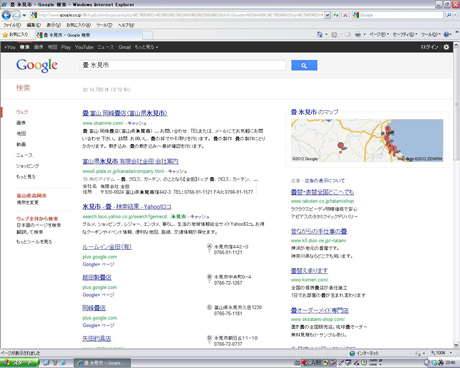Open the お気に入り(A) menu
Viewport: 460px width, 368px height.
78,25
